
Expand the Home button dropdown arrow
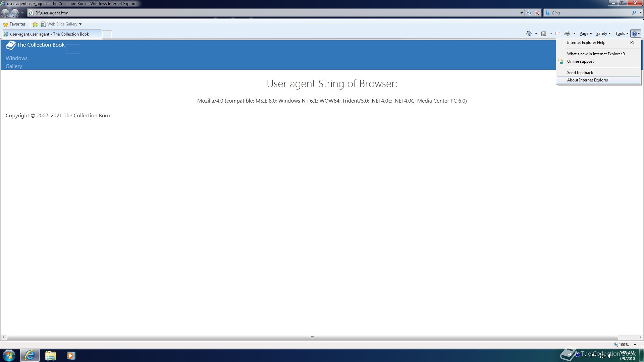536,34
